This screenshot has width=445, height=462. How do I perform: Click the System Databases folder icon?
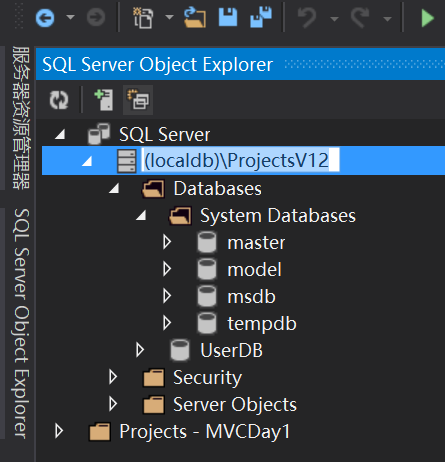[x=180, y=216]
